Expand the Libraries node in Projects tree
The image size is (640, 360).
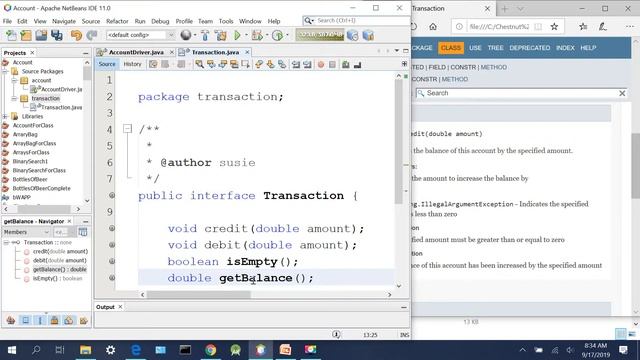tap(5, 116)
